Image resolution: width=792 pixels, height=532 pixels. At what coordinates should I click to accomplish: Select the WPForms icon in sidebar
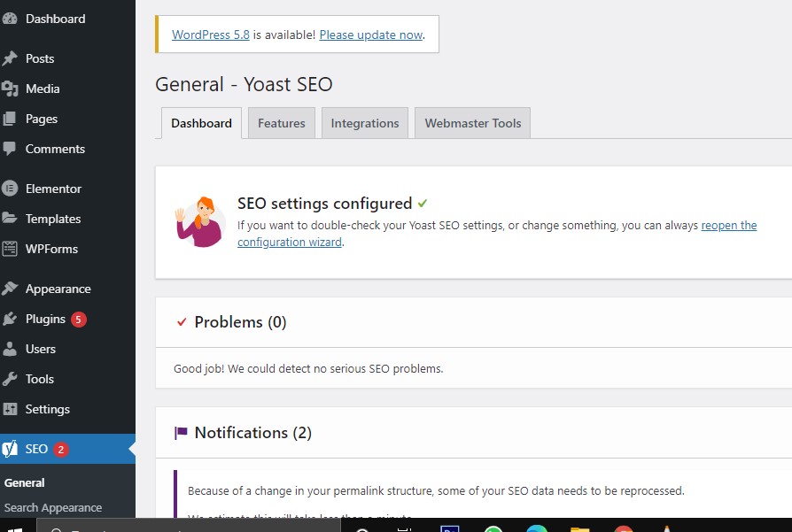pos(11,249)
